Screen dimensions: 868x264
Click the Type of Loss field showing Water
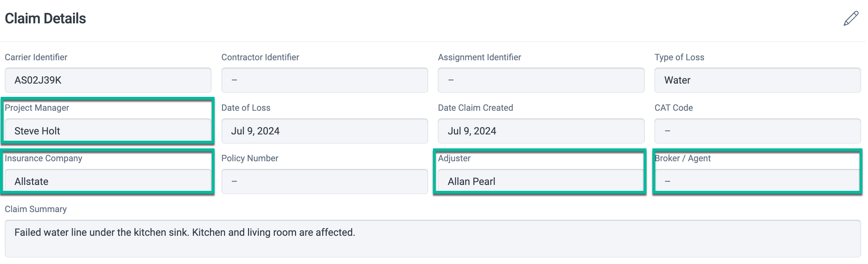point(757,80)
